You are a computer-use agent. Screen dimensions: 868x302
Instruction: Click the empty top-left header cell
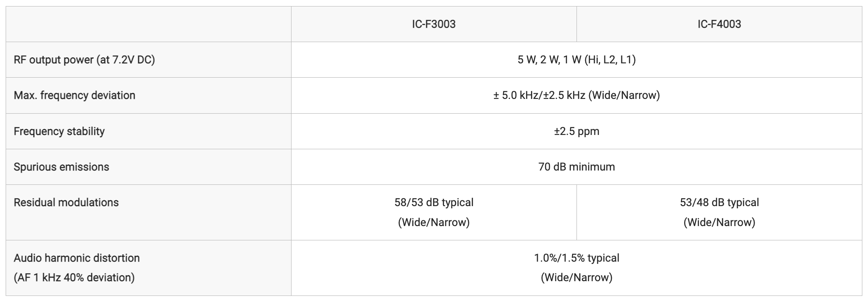coord(149,24)
